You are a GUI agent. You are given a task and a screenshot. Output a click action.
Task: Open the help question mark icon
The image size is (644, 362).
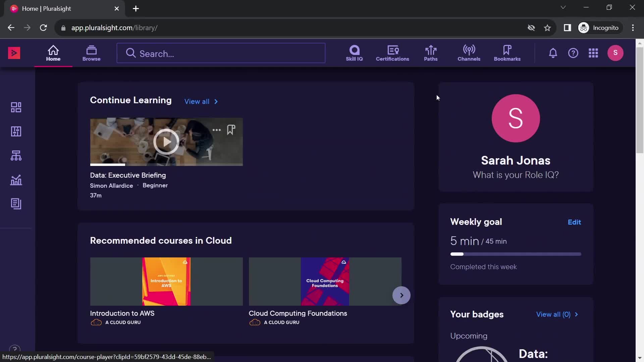tap(573, 53)
